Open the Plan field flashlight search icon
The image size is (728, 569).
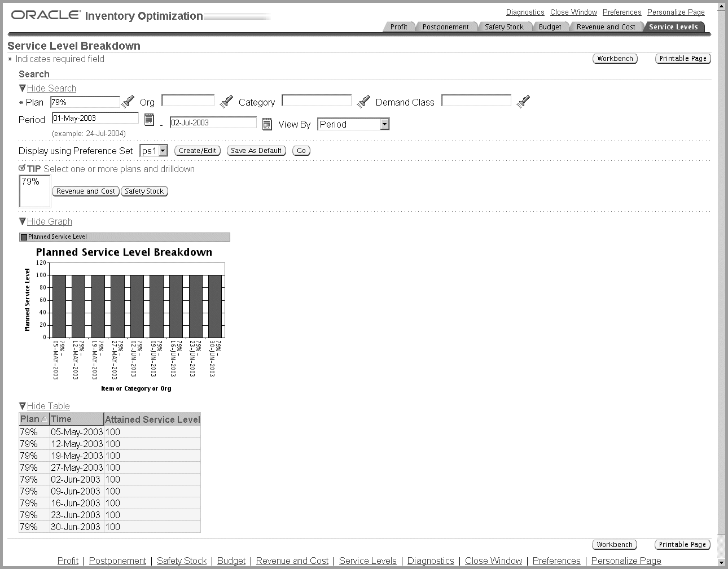pyautogui.click(x=128, y=102)
